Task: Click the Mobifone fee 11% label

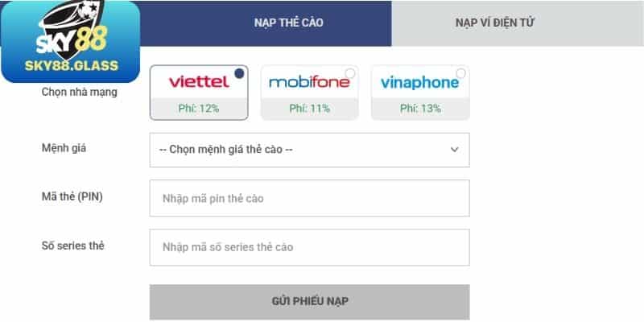Action: pyautogui.click(x=309, y=109)
